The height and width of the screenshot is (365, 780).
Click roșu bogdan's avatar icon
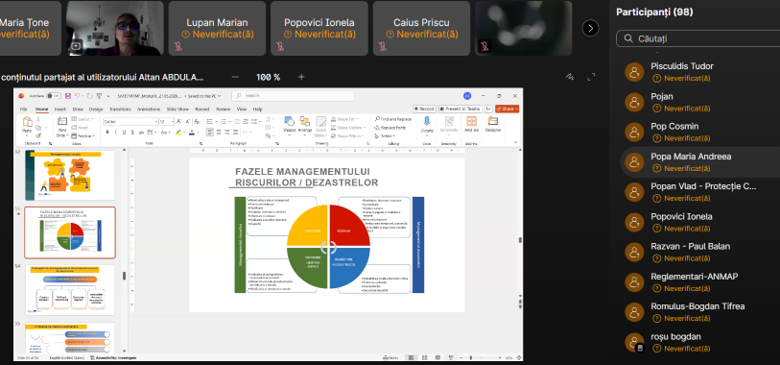click(634, 342)
